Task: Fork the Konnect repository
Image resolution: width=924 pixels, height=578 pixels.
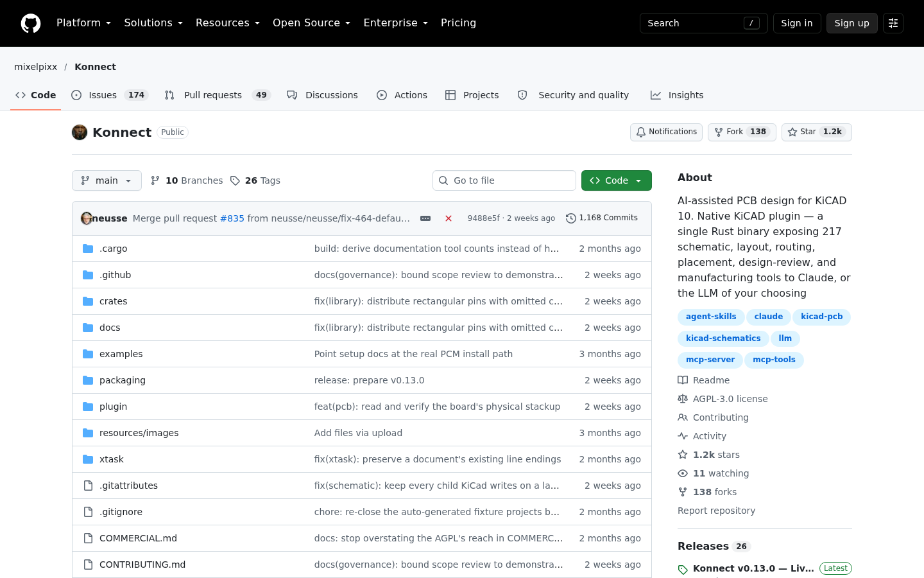Action: tap(742, 132)
